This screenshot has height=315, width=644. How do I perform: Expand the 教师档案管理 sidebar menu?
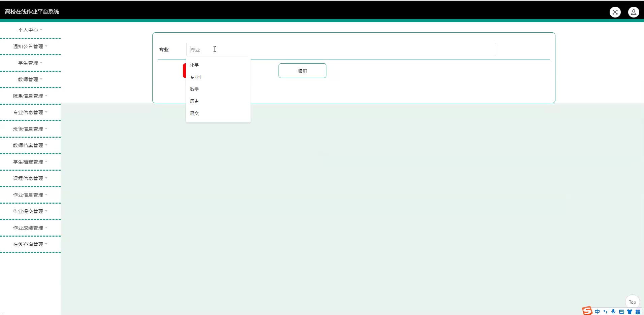[30, 145]
